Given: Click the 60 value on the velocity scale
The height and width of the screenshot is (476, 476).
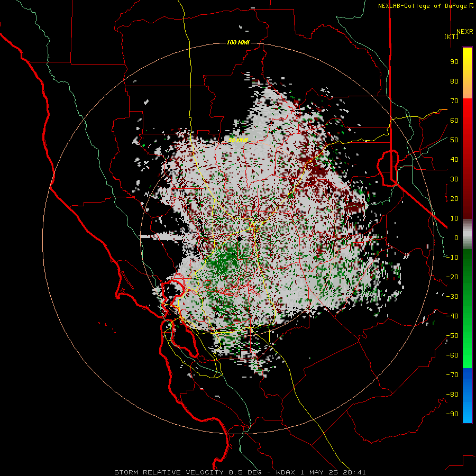Looking at the screenshot, I should [x=454, y=121].
